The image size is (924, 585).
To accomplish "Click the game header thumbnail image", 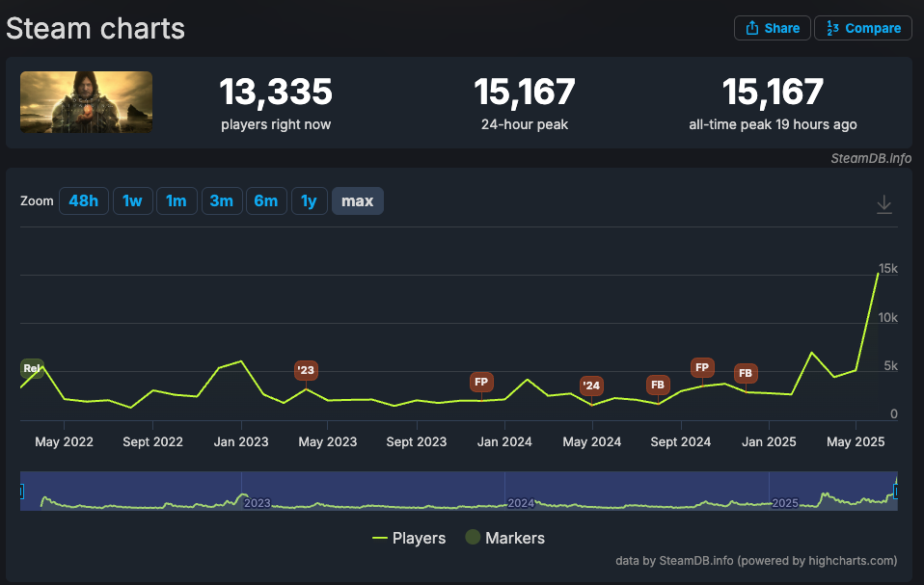I will tap(86, 102).
